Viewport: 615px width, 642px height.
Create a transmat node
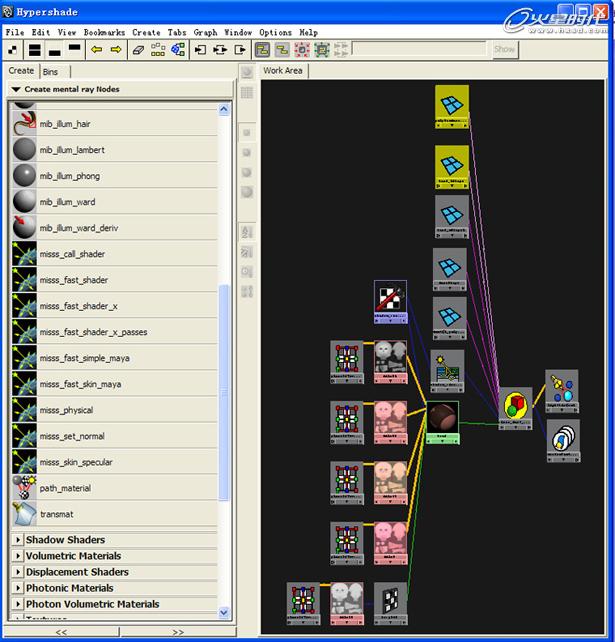click(115, 514)
